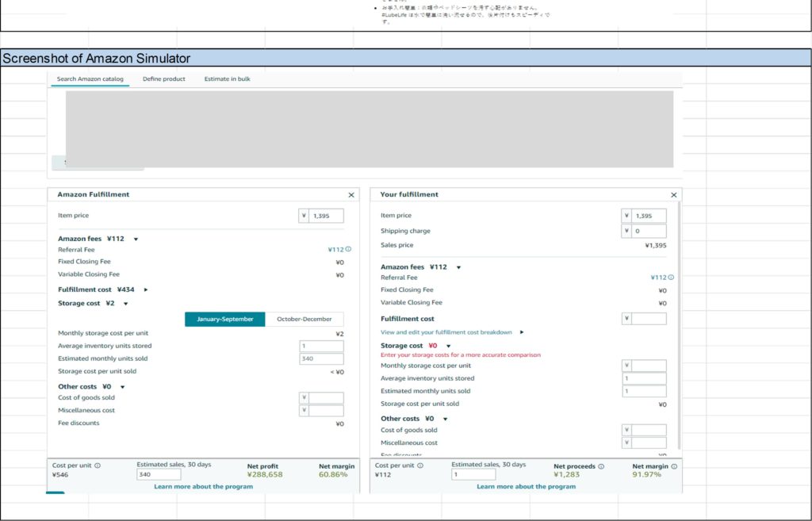
Task: Click the Net proceeds info icon
Action: [599, 466]
